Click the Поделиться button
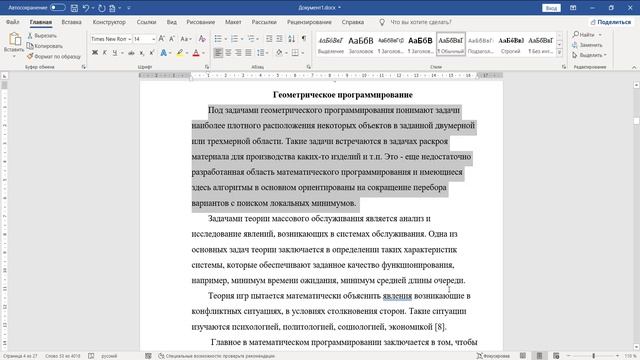 pyautogui.click(x=611, y=22)
